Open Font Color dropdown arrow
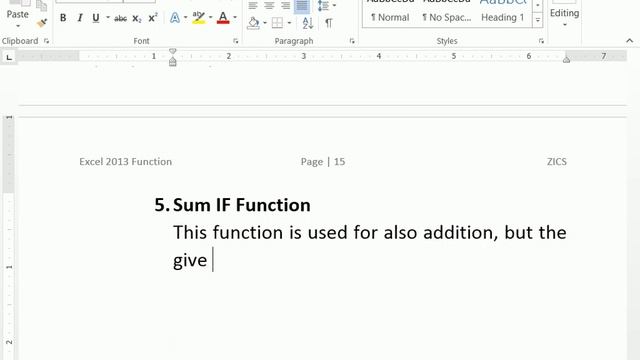 pos(235,18)
